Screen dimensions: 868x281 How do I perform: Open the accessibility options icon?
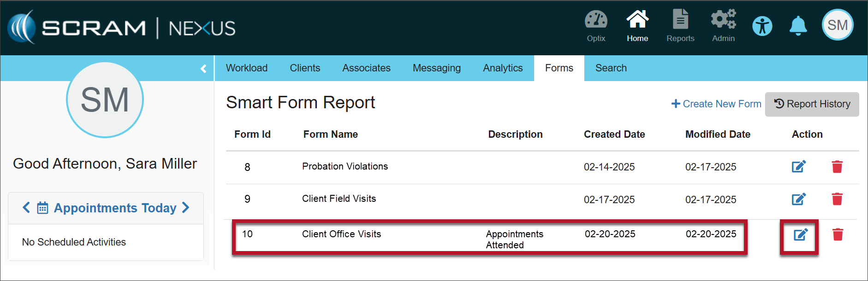tap(762, 26)
